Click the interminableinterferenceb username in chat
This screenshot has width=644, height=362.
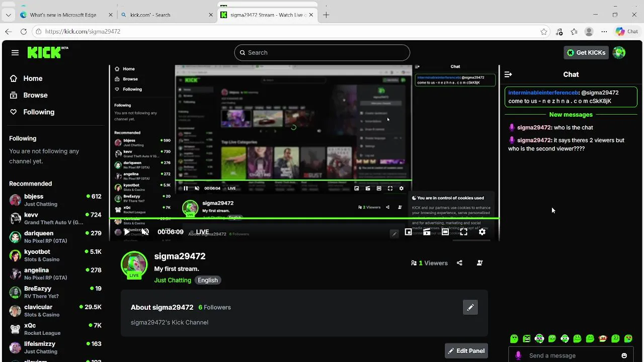point(543,93)
